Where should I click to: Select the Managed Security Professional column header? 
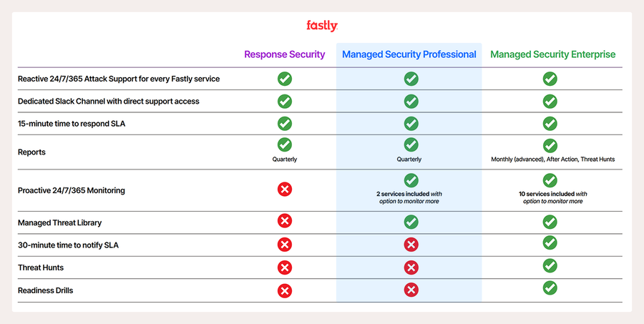click(409, 54)
